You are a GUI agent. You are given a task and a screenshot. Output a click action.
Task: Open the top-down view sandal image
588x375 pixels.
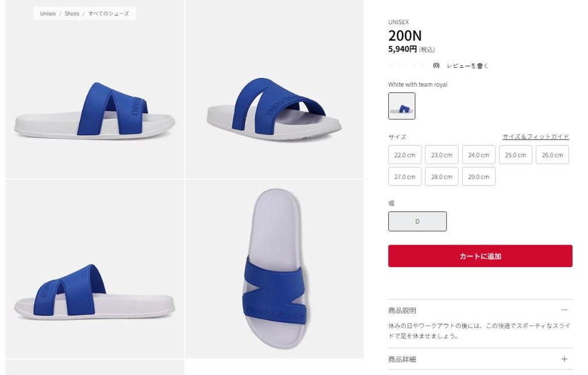[274, 269]
